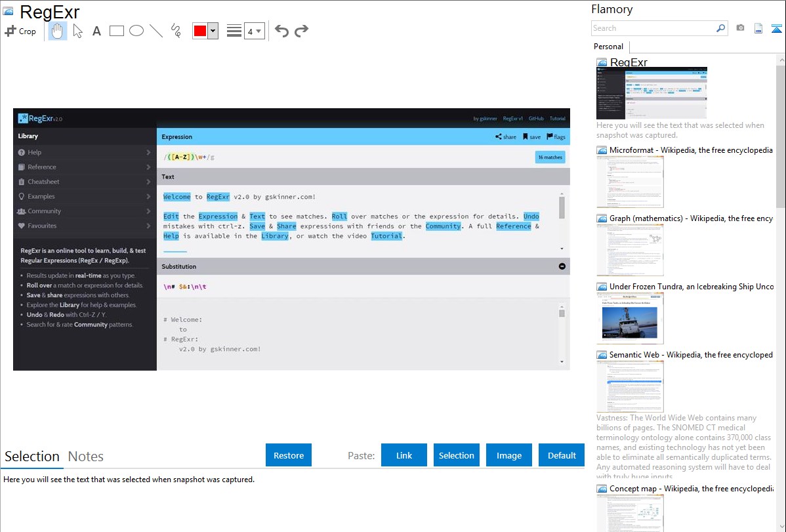Click the line thickness icon
The width and height of the screenshot is (786, 532).
click(234, 31)
